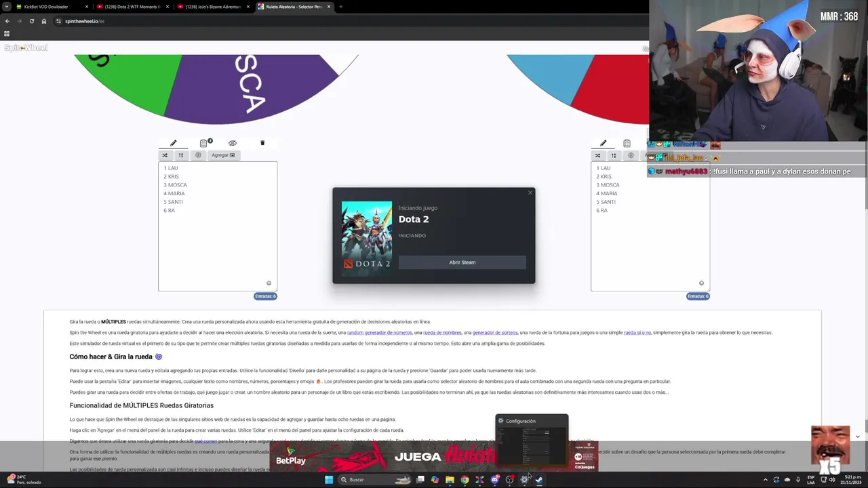Image resolution: width=868 pixels, height=488 pixels.
Task: Close the Dota 2 launching dialog
Action: [x=530, y=192]
